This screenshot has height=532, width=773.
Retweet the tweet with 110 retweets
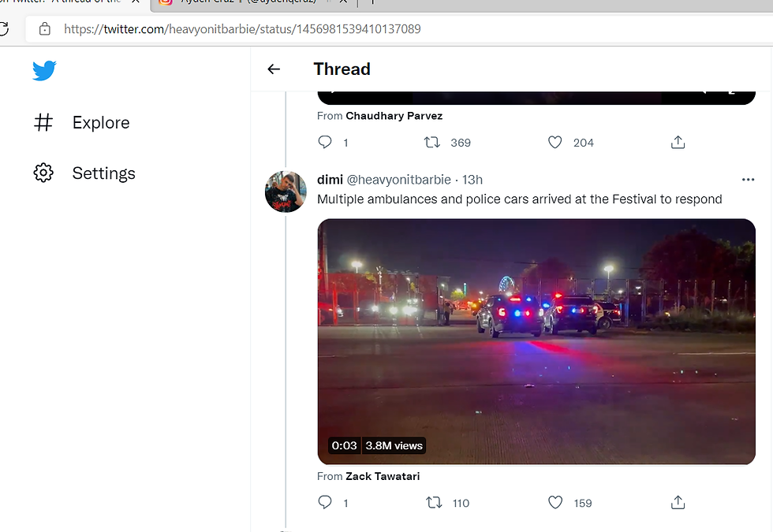click(x=434, y=503)
